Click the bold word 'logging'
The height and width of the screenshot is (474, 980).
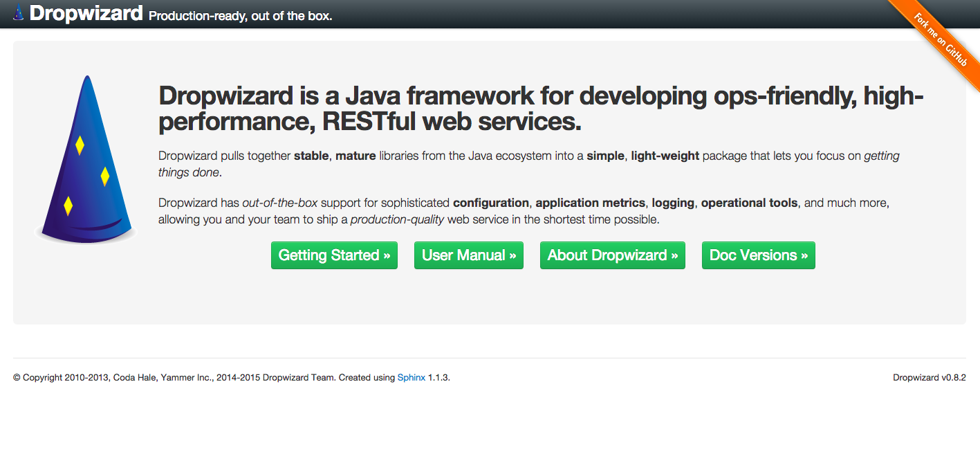click(673, 203)
